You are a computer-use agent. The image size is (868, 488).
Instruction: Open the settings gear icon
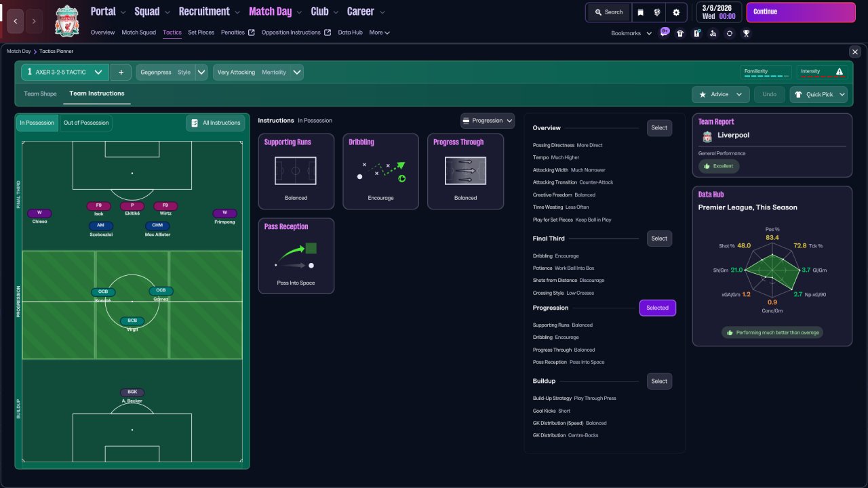click(676, 12)
